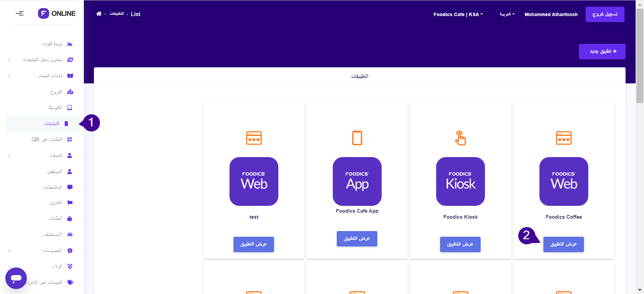
Task: Click the scrollbar down arrow
Action: tap(640, 290)
